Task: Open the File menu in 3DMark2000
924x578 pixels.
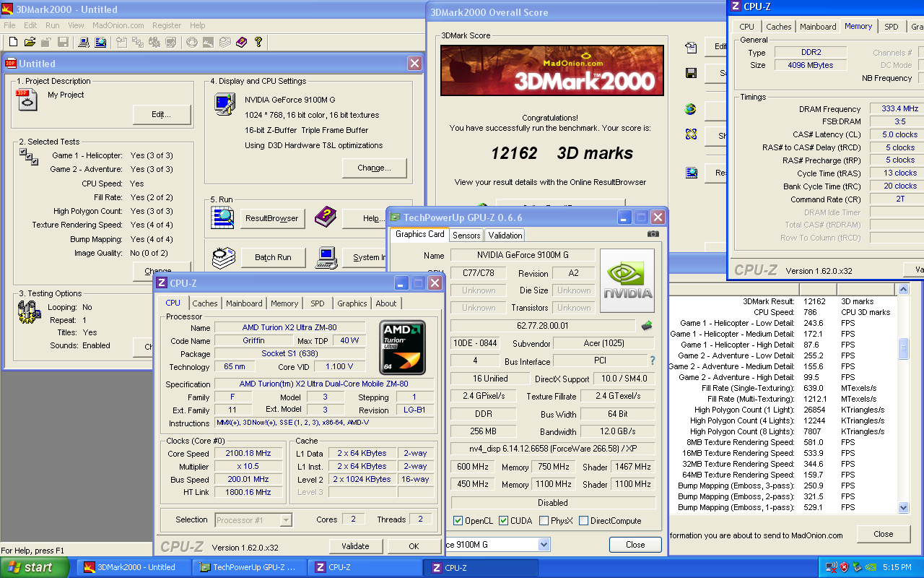Action: [x=9, y=25]
